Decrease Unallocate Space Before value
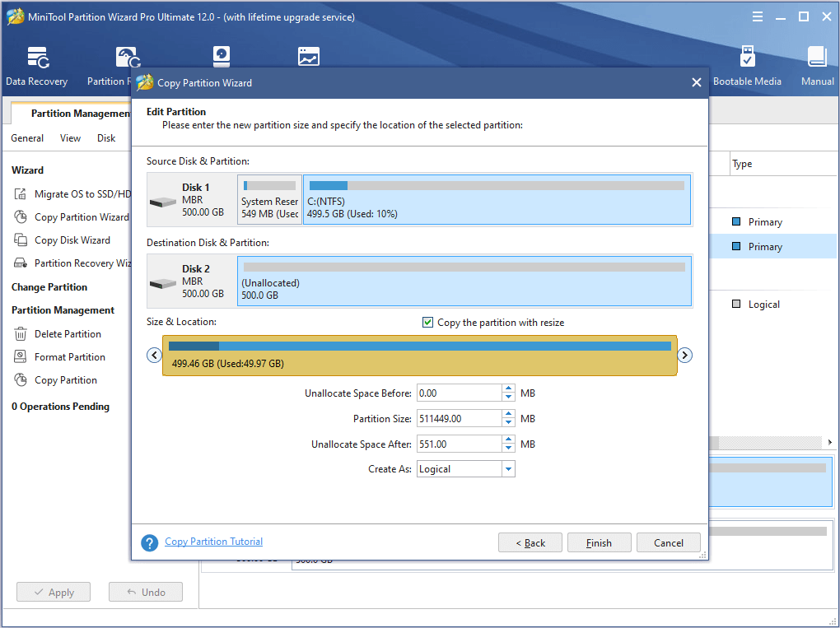The width and height of the screenshot is (840, 628). tap(508, 398)
